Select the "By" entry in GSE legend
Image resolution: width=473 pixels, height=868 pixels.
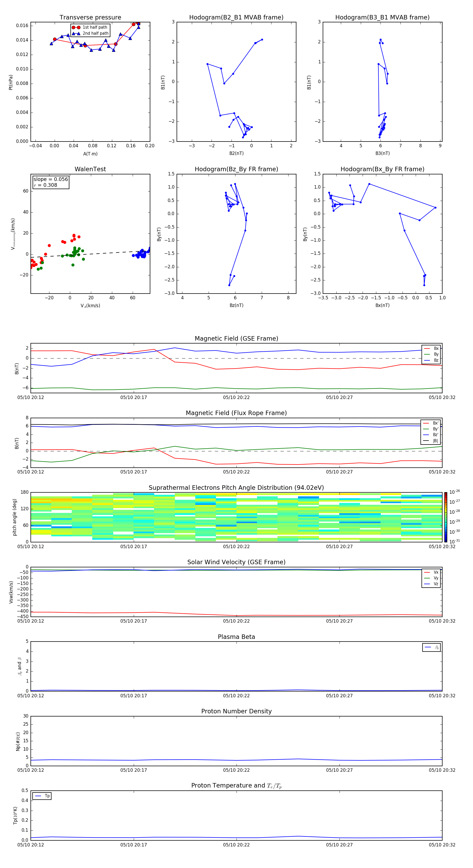click(x=431, y=354)
